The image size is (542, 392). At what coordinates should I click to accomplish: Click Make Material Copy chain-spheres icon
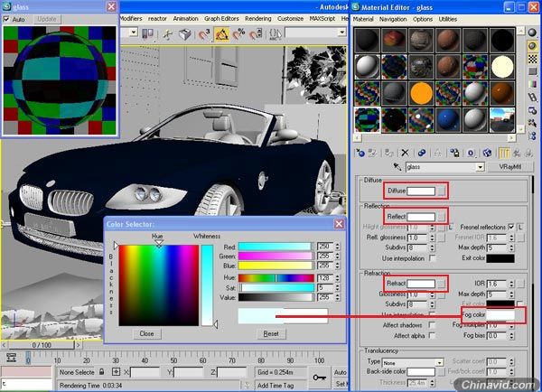tap(421, 153)
